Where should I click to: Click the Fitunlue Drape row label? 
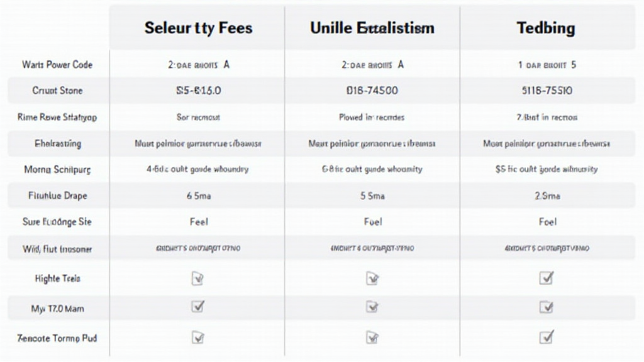[x=57, y=196]
